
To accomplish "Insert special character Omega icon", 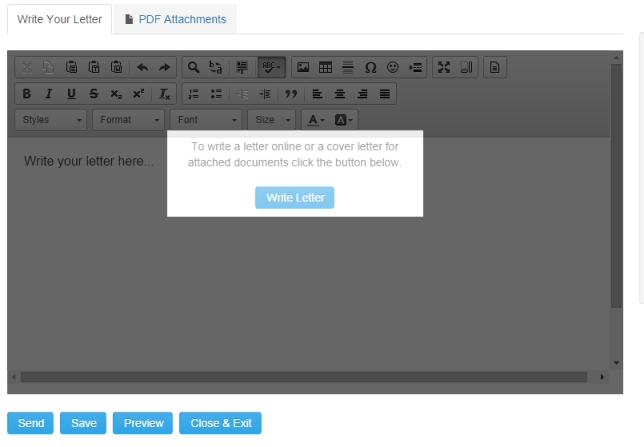I will click(370, 67).
